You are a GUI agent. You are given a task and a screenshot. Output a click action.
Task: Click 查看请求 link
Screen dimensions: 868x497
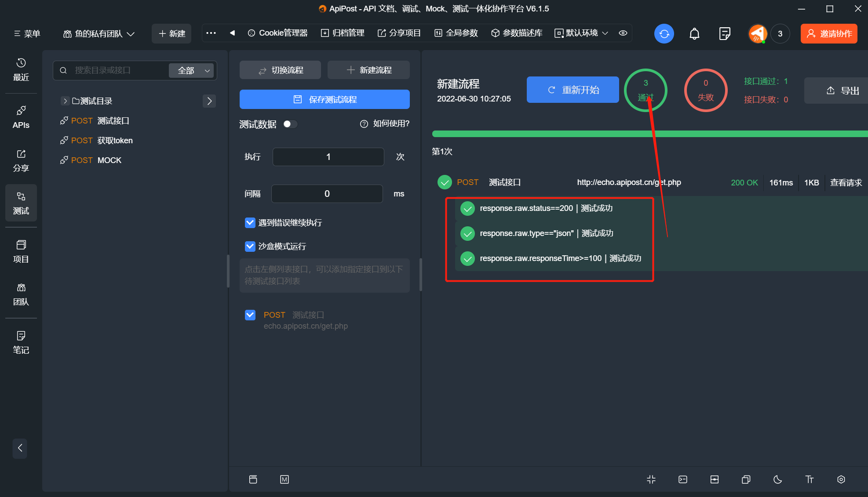pos(846,182)
